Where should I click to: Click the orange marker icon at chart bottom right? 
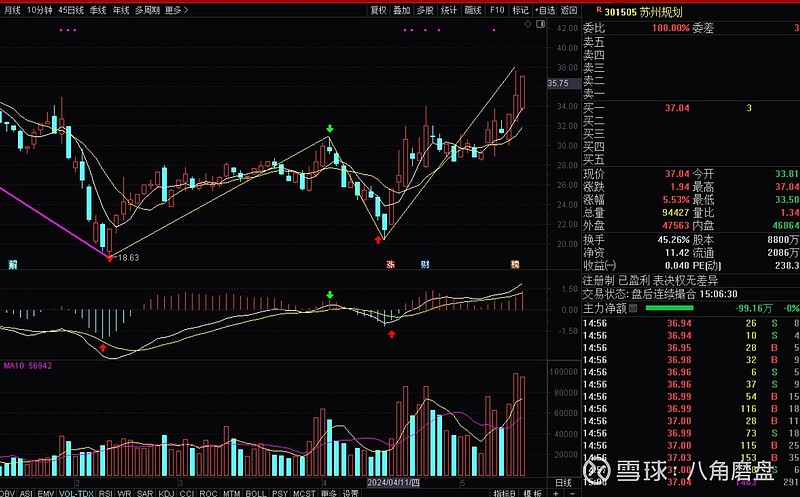click(x=515, y=264)
